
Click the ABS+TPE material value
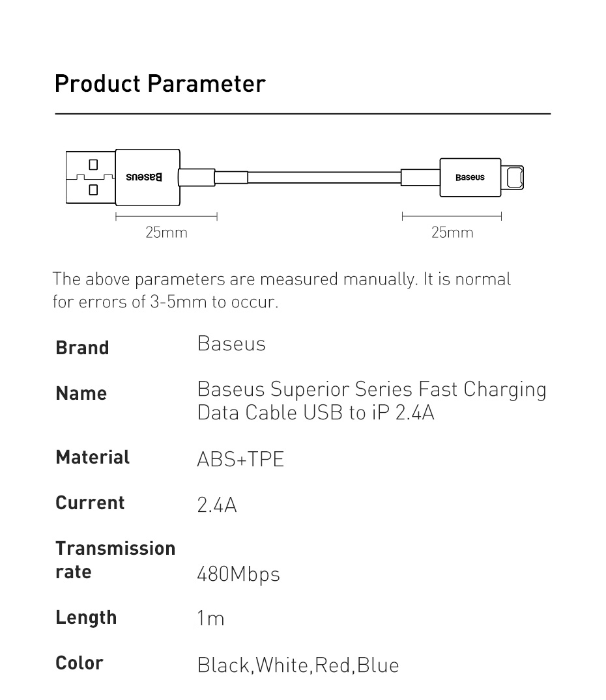[x=240, y=459]
